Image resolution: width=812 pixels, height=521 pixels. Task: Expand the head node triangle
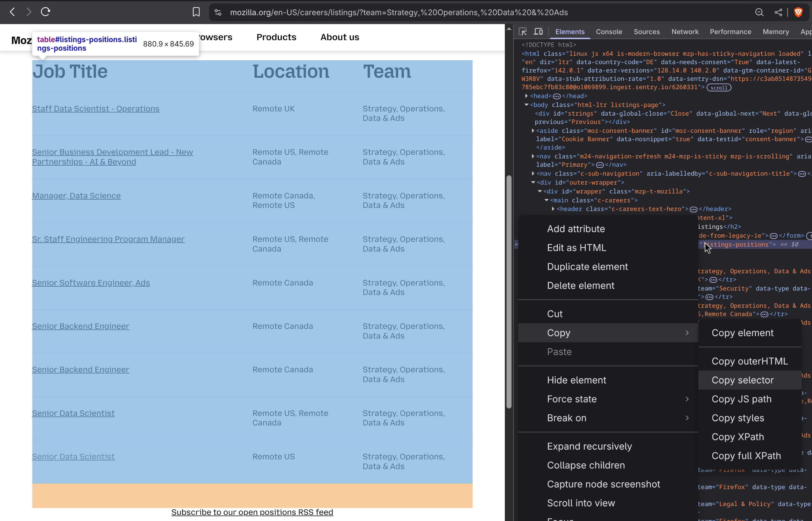pos(526,96)
